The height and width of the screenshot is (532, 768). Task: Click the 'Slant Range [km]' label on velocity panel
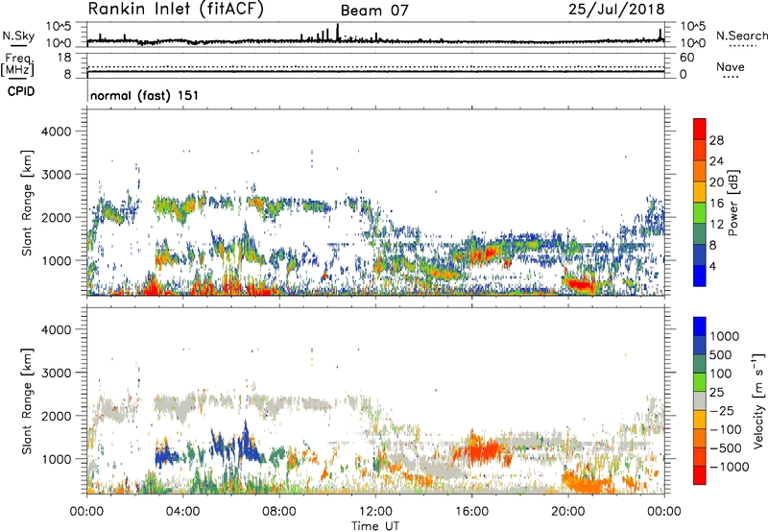coord(27,400)
